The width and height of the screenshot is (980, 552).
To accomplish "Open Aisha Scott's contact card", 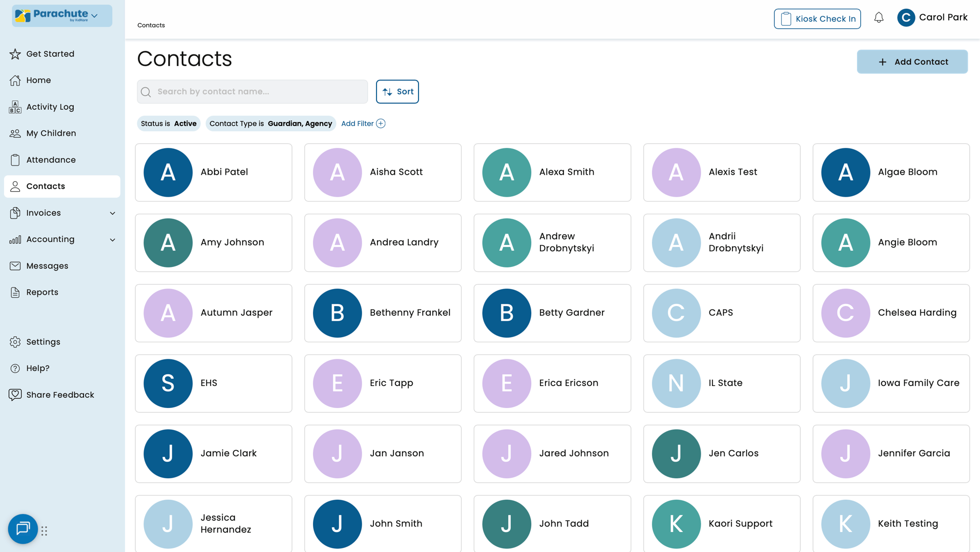I will 383,172.
